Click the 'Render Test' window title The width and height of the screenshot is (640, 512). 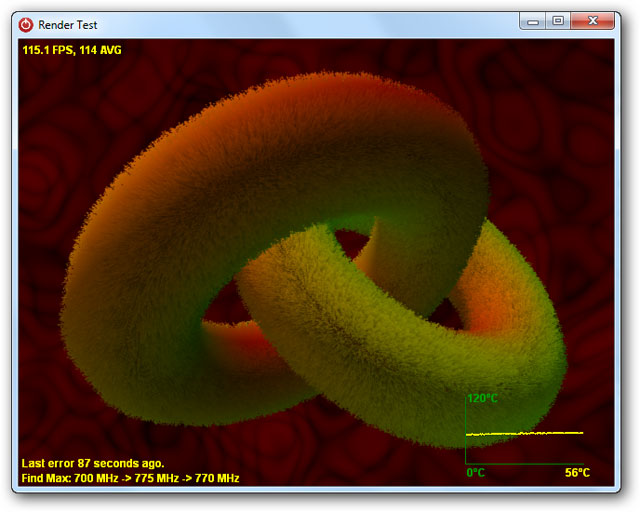tap(68, 25)
